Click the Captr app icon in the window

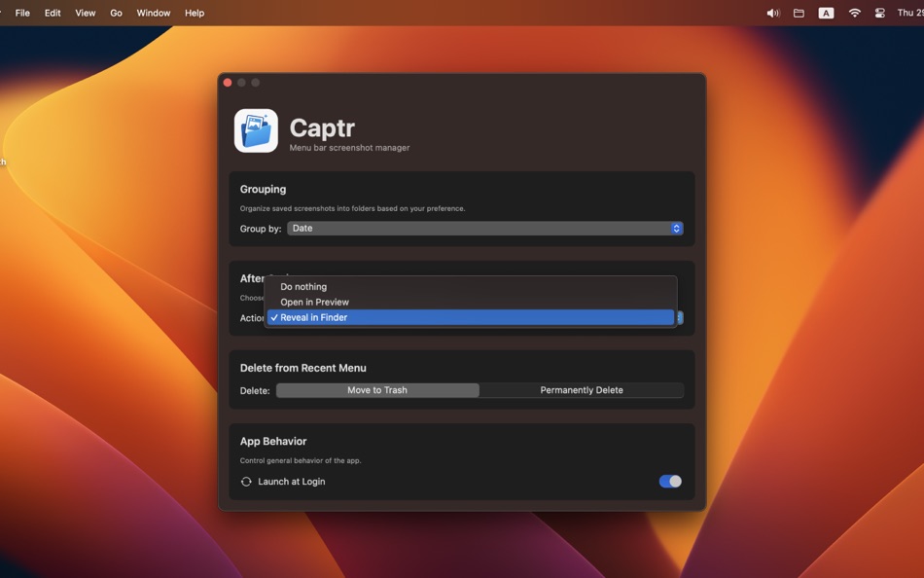255,129
